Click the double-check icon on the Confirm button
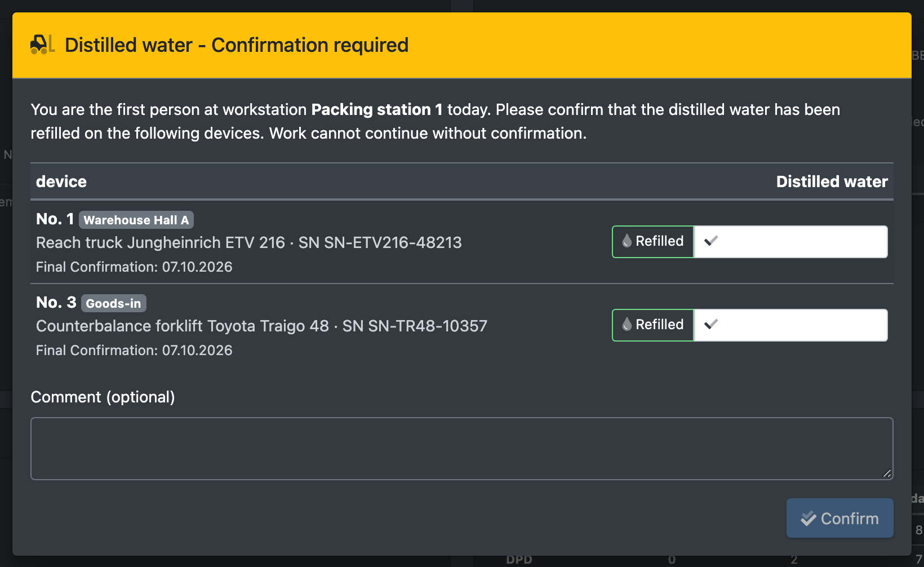The image size is (924, 567). [x=808, y=519]
